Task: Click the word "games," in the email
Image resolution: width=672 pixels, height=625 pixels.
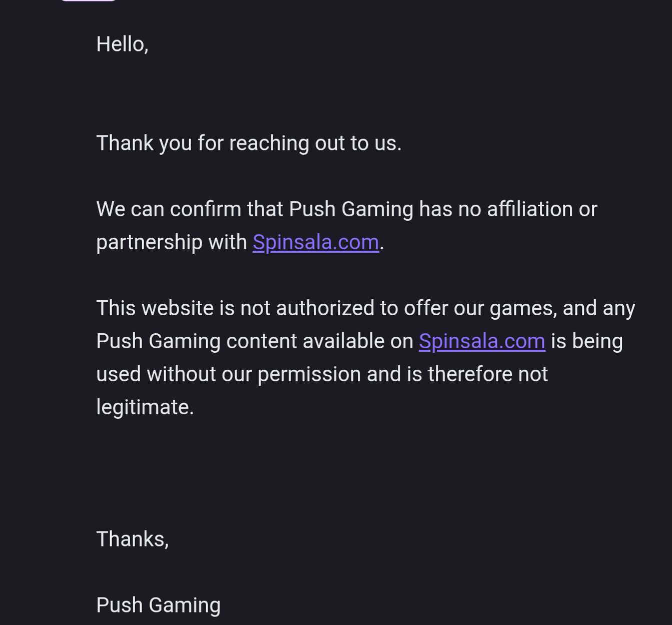Action: (523, 308)
